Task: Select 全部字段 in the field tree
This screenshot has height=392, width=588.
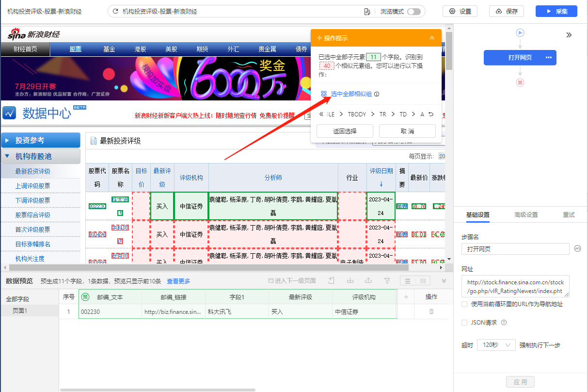Action: coord(17,299)
